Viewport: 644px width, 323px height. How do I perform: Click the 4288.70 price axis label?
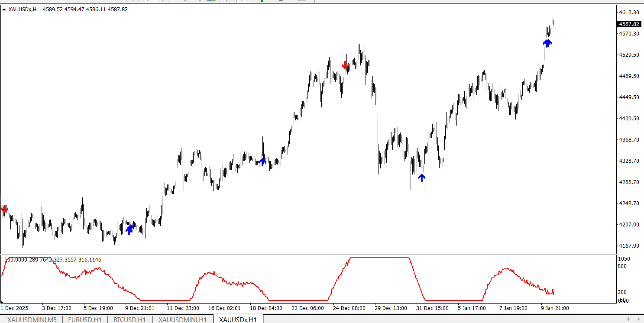click(629, 182)
